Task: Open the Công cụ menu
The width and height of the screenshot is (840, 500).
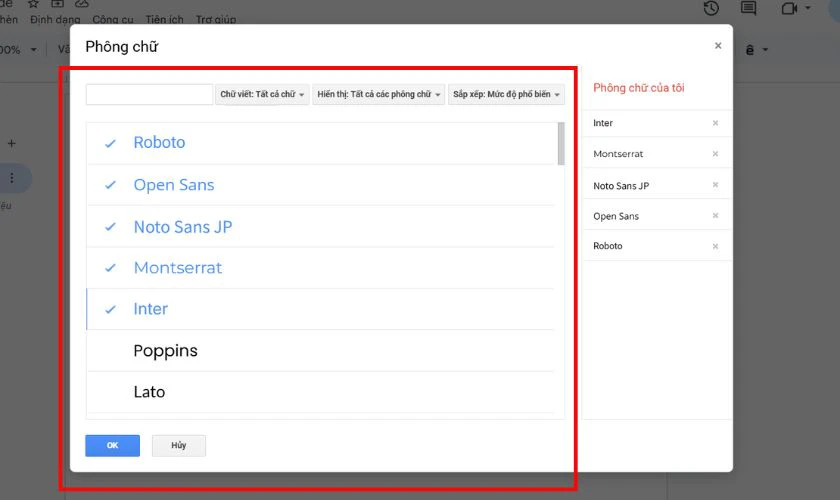Action: point(112,20)
